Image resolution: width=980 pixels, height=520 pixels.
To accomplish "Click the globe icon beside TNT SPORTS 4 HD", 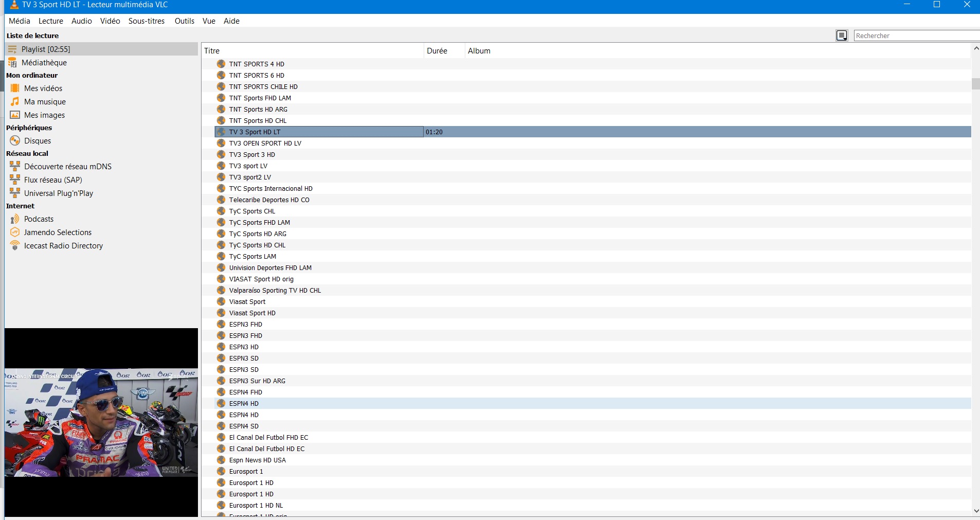I will [221, 64].
